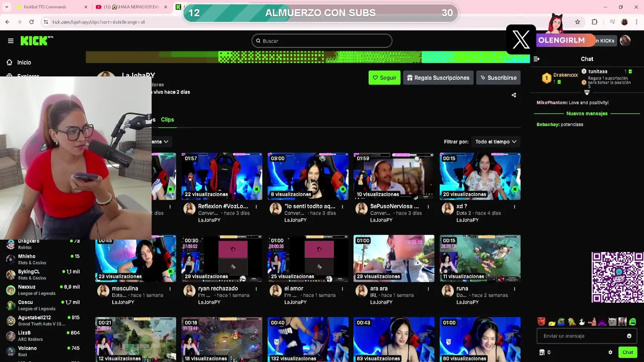Image resolution: width=644 pixels, height=362 pixels.
Task: Insert the white duck emote
Action: 582,322
